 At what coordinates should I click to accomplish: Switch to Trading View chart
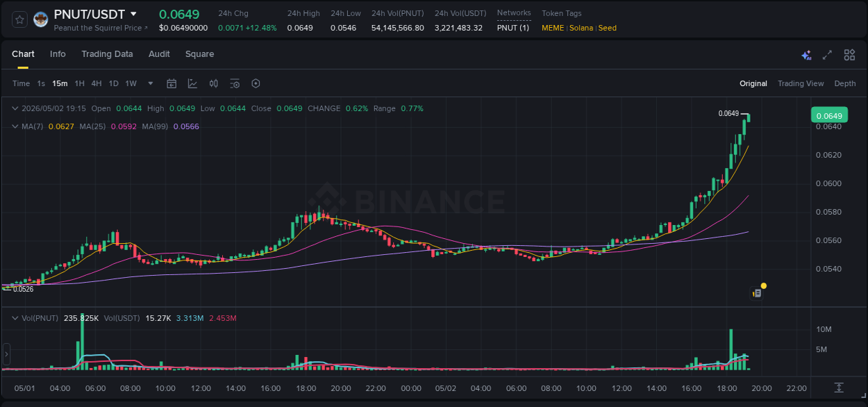pyautogui.click(x=801, y=83)
